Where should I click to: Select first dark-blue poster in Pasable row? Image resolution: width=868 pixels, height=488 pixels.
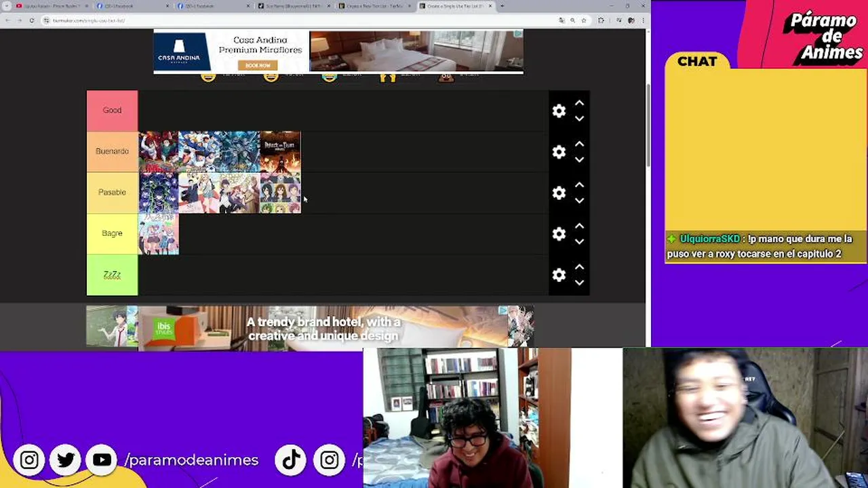pos(158,193)
